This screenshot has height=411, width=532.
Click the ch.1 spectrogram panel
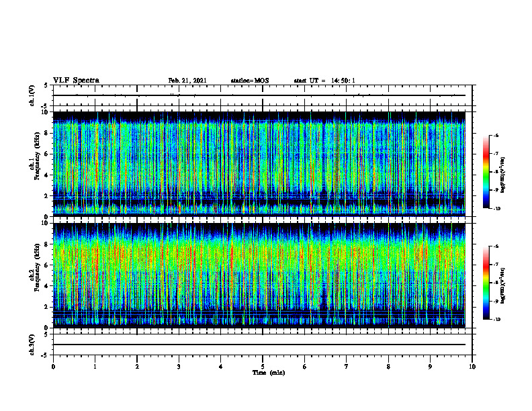[259, 164]
